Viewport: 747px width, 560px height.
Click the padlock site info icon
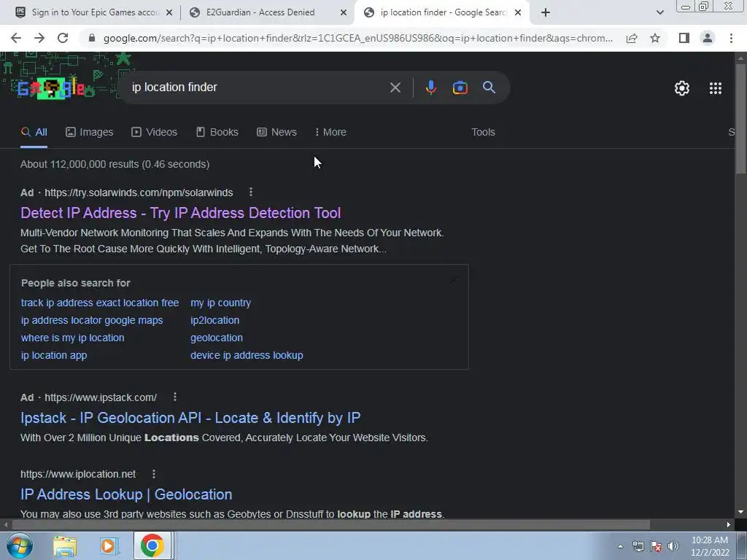click(x=92, y=38)
